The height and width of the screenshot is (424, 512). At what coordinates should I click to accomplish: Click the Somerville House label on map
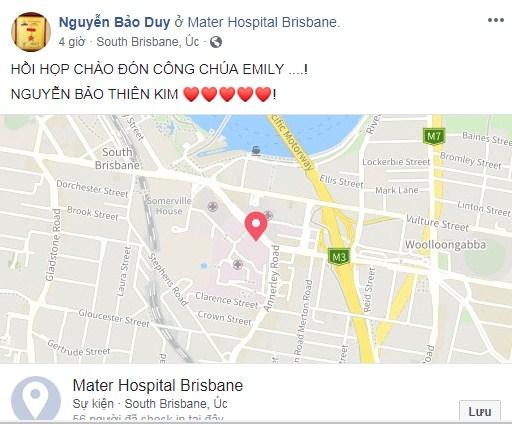pos(169,206)
